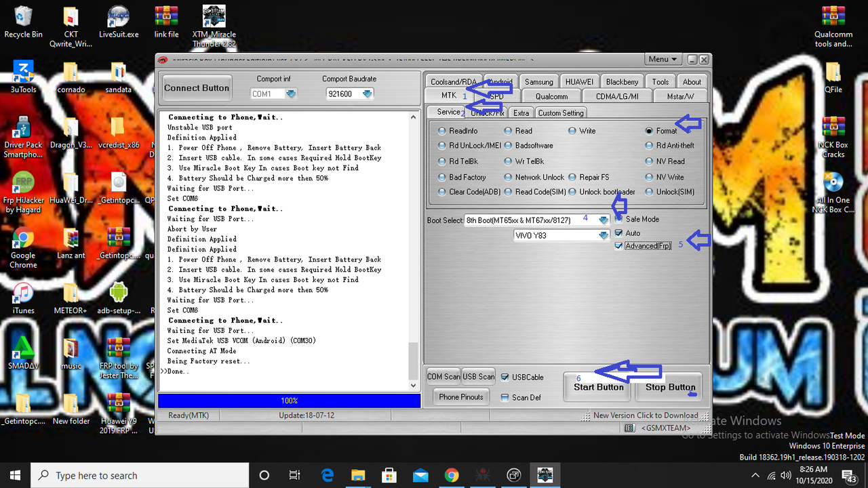
Task: Open the QFile folder icon
Action: click(x=833, y=77)
